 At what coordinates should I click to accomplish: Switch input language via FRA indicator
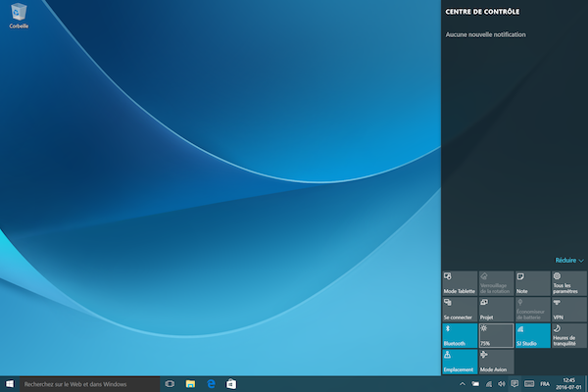[x=545, y=384]
